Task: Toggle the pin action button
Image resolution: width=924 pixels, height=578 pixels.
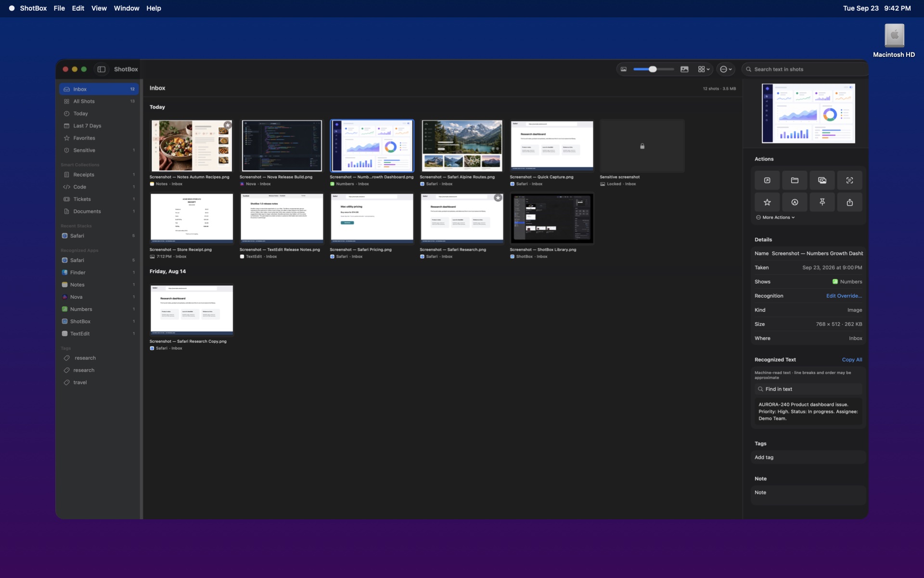Action: pos(822,202)
